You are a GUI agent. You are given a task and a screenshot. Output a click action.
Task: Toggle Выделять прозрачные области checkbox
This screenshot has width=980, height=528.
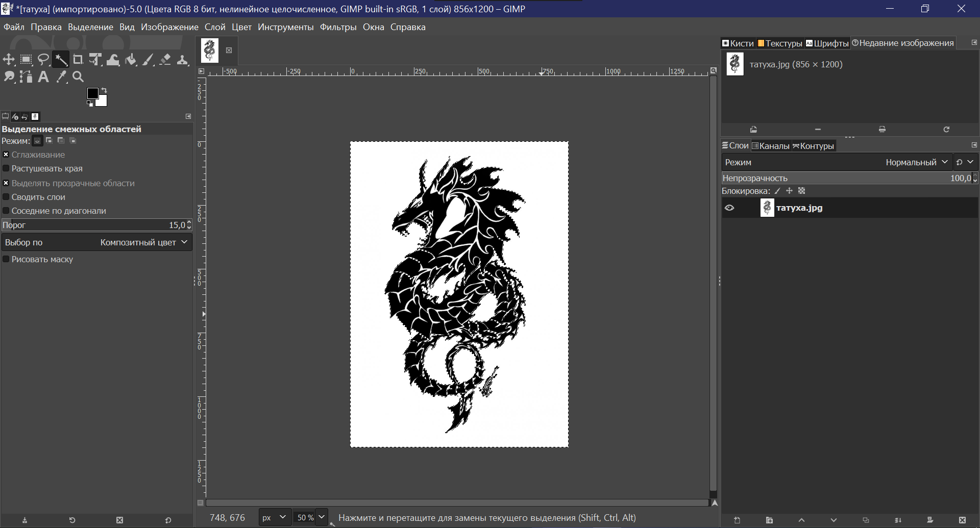(x=6, y=183)
